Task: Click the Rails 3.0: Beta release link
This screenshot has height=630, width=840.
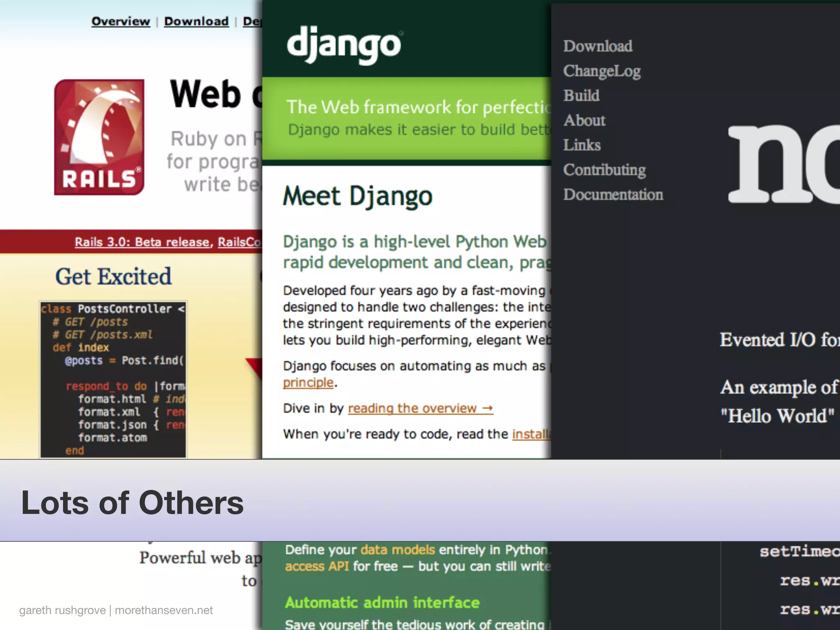Action: (142, 242)
